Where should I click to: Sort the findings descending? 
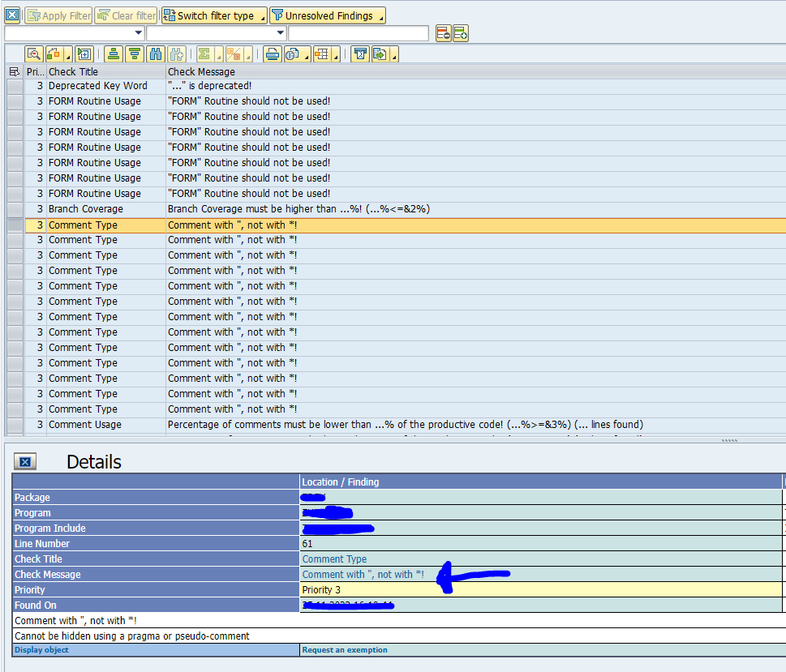click(x=135, y=54)
